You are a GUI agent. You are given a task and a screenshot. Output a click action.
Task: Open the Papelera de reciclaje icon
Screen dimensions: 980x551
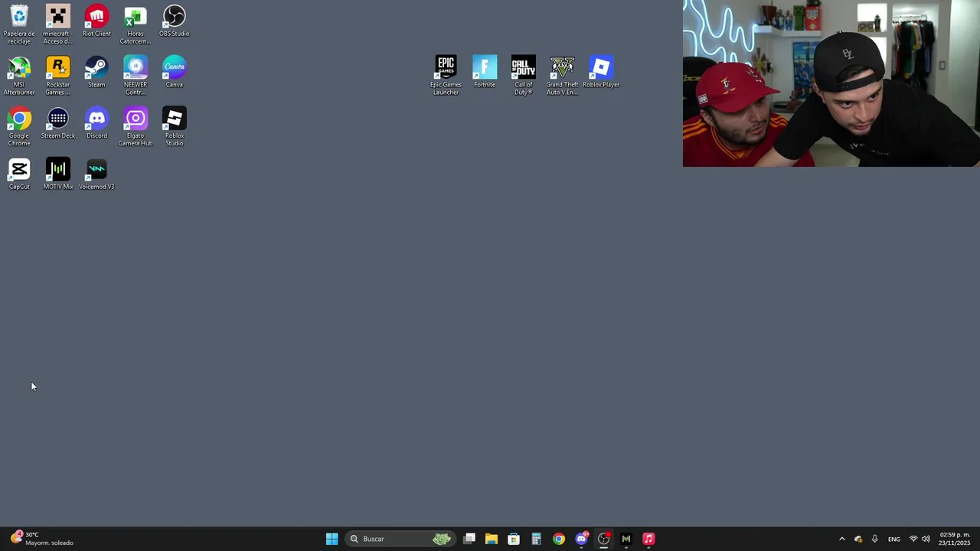point(19,24)
